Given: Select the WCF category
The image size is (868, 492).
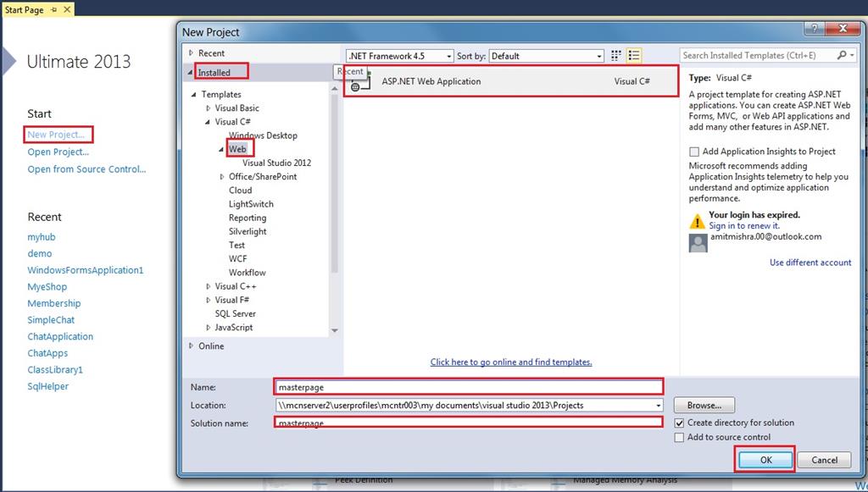Looking at the screenshot, I should [238, 259].
